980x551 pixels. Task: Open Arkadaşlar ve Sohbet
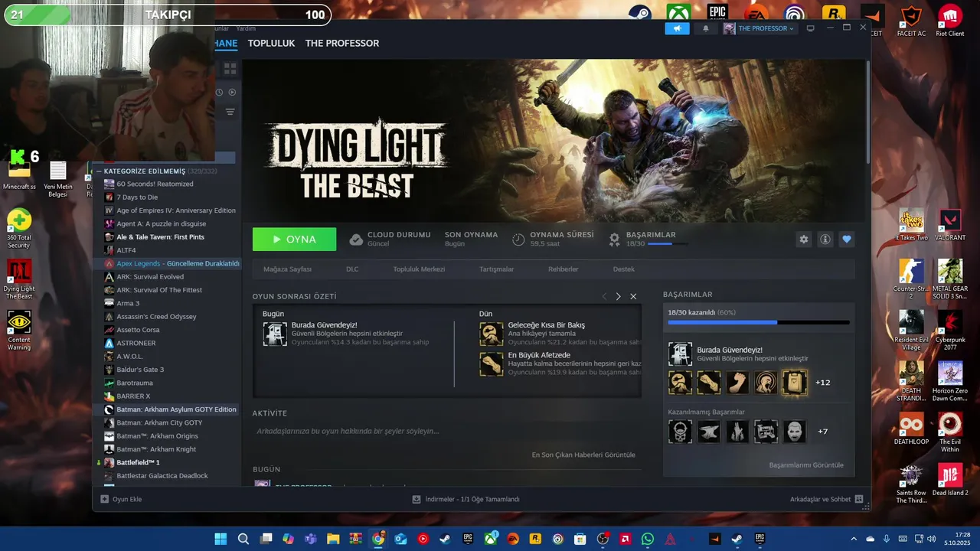tap(826, 499)
